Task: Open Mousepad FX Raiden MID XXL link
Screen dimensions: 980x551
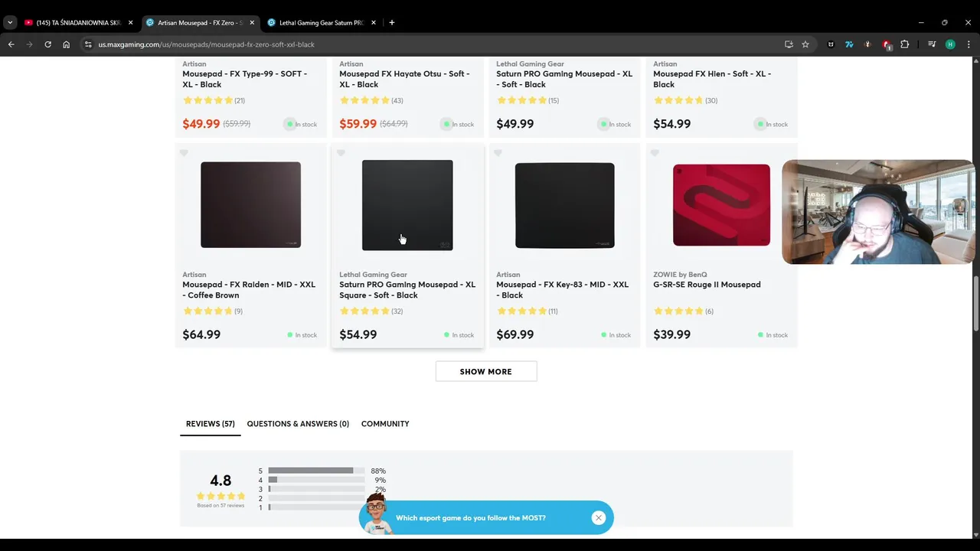Action: (249, 289)
